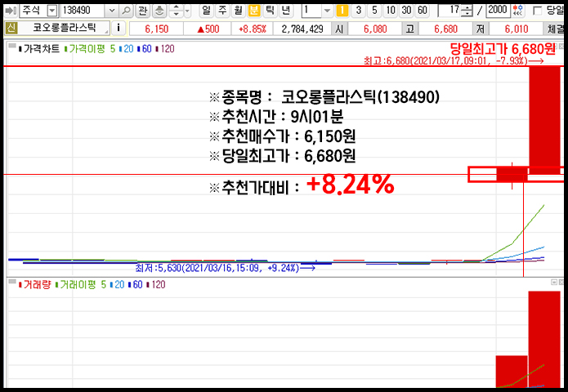The image size is (568, 392).
Task: Open stock info i button
Action: (118, 28)
